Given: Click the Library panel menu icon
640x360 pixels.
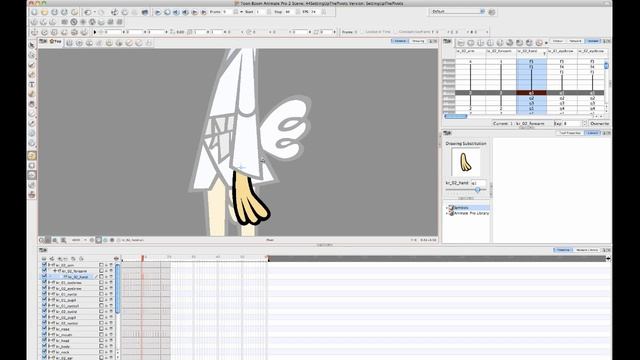Looking at the screenshot, I should (x=447, y=133).
